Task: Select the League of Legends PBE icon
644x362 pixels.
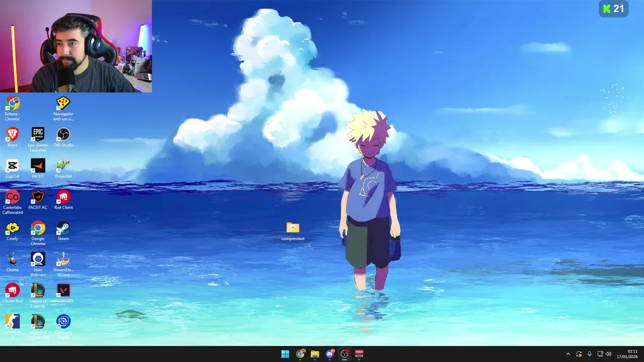Action: point(38,327)
